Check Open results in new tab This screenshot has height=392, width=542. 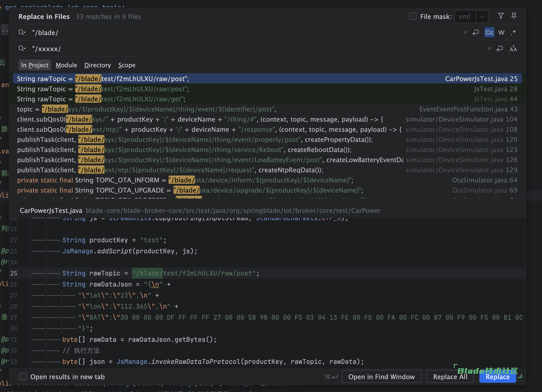[x=23, y=376]
